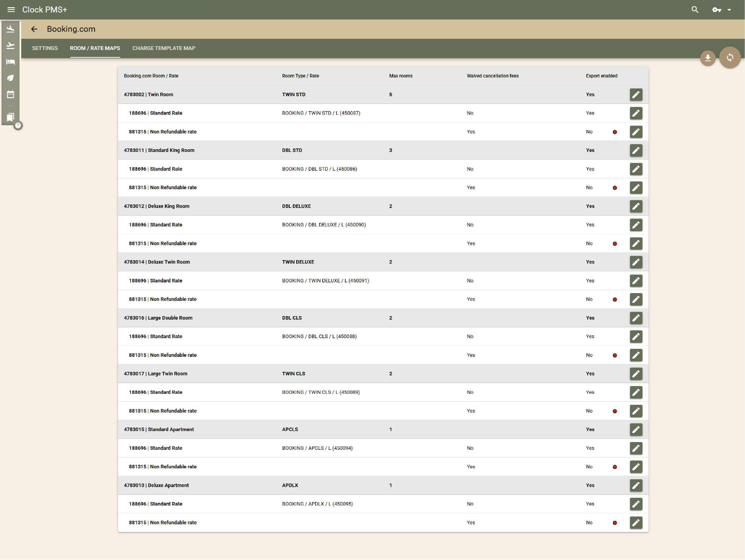Edit Non Refundable rate under Deluxe Apartment
Viewport: 745px width, 560px height.
pos(636,523)
